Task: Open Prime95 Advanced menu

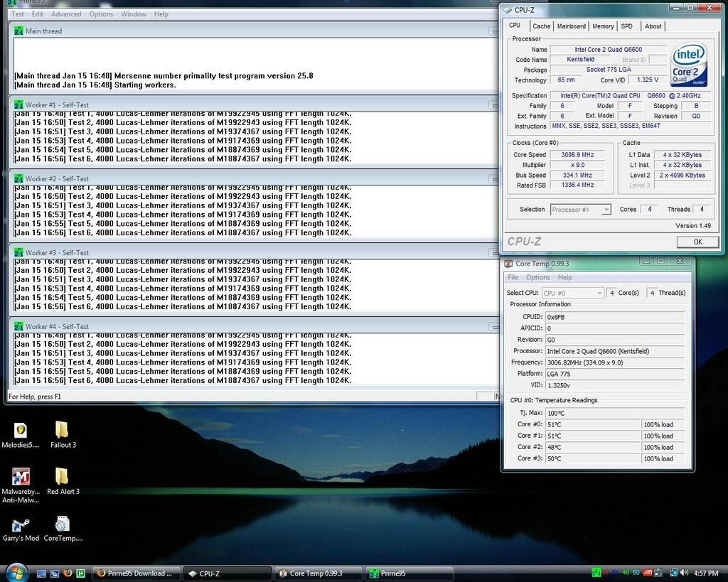Action: point(66,14)
